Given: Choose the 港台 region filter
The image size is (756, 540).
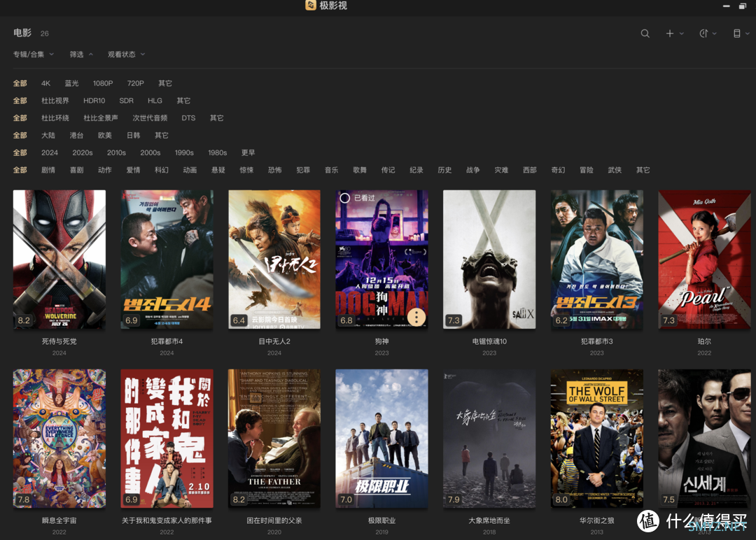Looking at the screenshot, I should [77, 136].
